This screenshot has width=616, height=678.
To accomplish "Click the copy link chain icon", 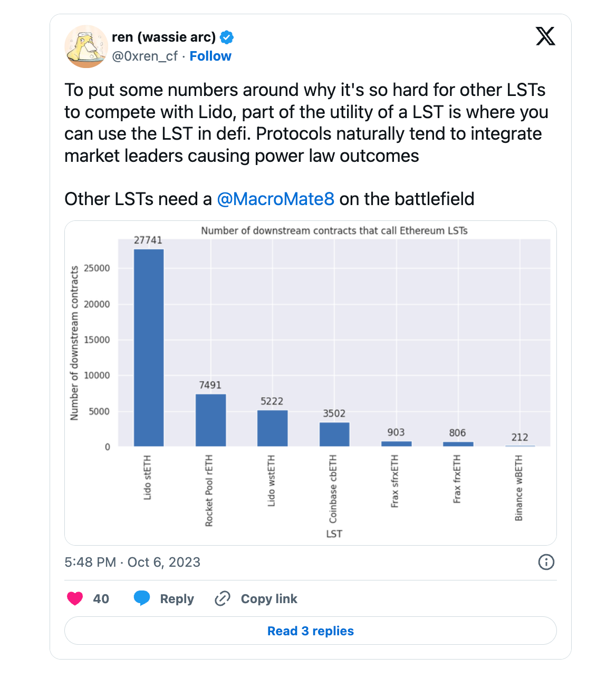I will coord(223,598).
